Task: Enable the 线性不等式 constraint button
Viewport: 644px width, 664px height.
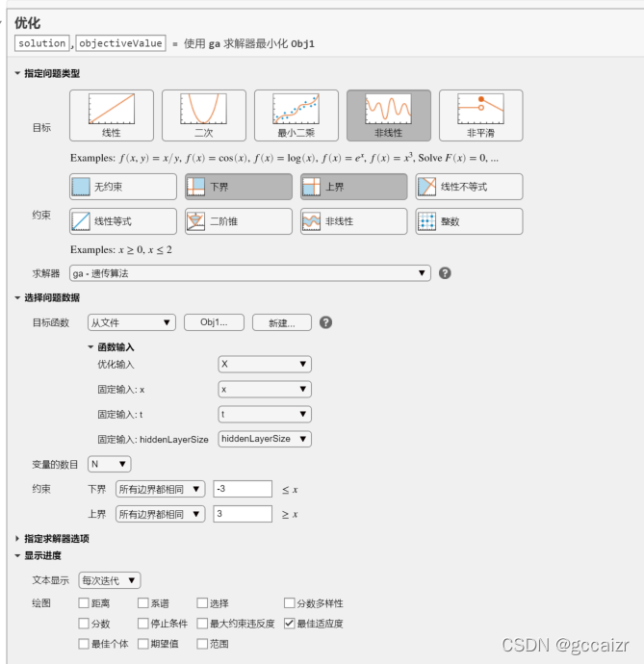Action: point(469,187)
